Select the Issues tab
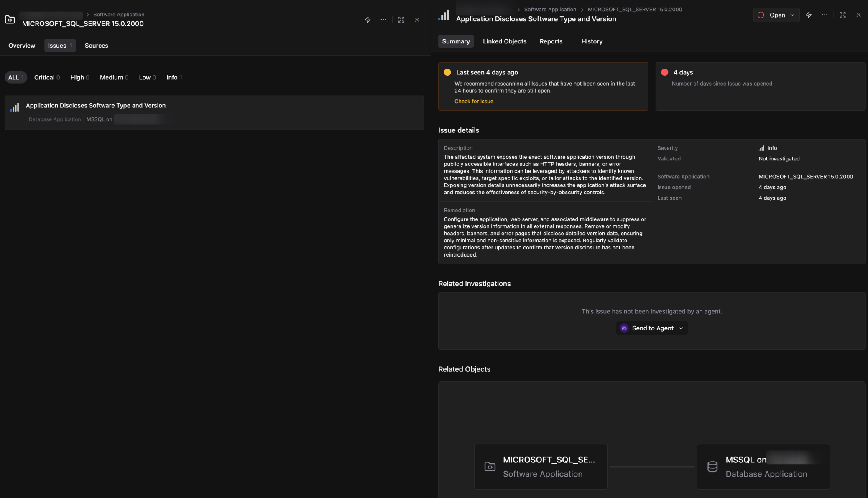Viewport: 868px width, 498px height. 60,46
